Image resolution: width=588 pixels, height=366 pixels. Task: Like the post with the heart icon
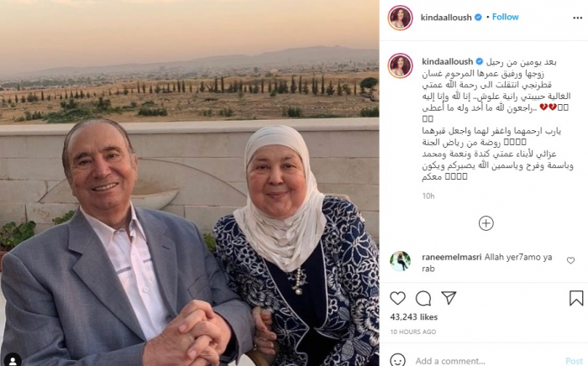coord(397,298)
